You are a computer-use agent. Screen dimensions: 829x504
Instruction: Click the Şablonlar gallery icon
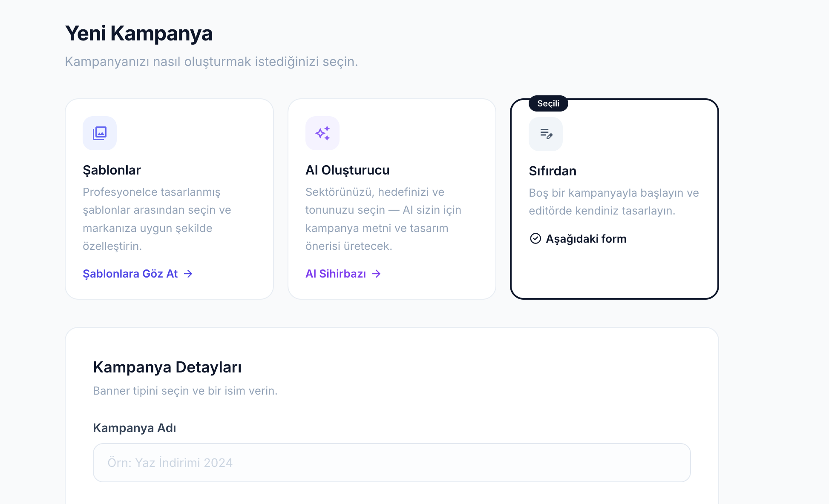pos(99,133)
